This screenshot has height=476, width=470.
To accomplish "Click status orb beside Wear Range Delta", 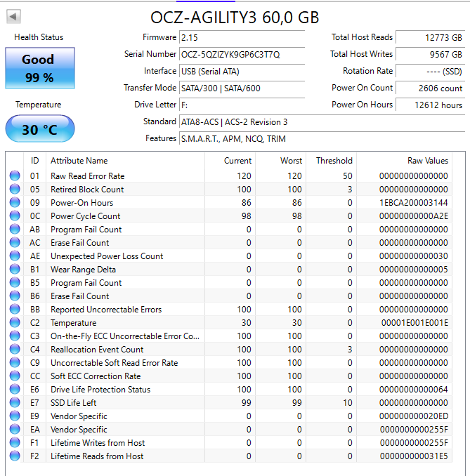I will click(x=15, y=270).
